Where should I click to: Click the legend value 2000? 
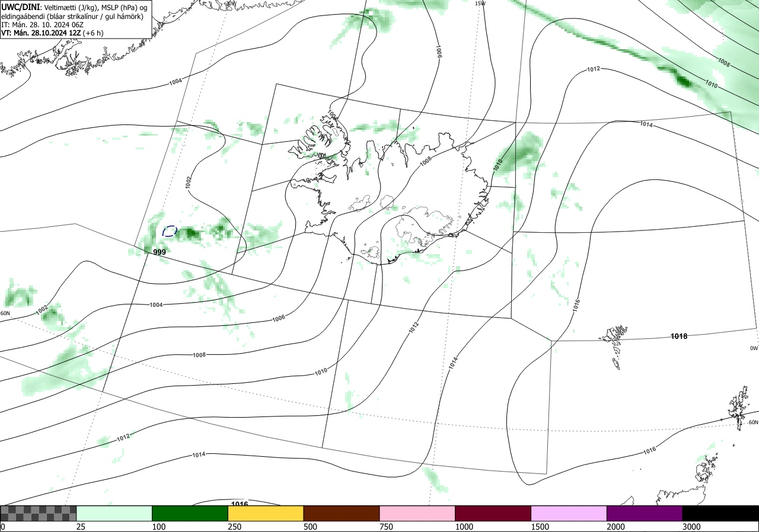pos(616,527)
